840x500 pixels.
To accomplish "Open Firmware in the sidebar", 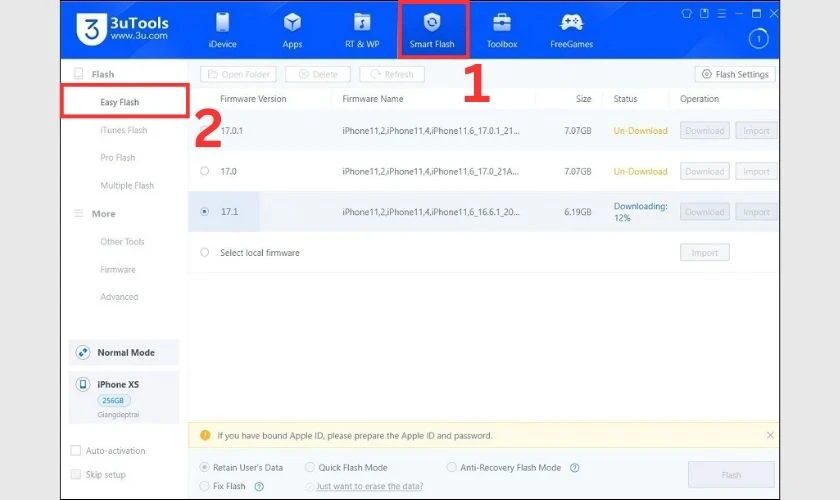I will 117,270.
